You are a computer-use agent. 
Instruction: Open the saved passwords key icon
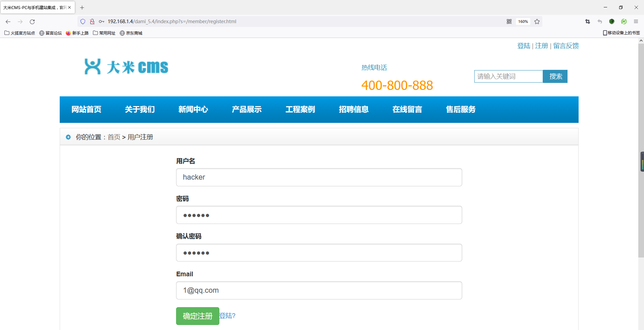point(101,21)
